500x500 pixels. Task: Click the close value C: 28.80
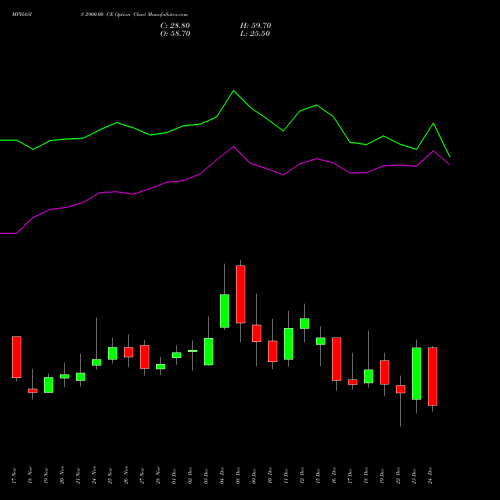click(x=175, y=26)
